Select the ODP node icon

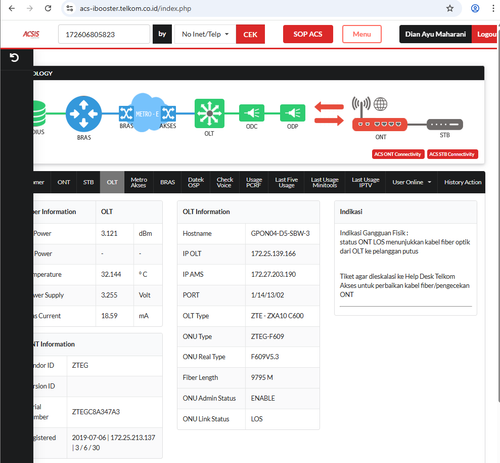pyautogui.click(x=292, y=113)
